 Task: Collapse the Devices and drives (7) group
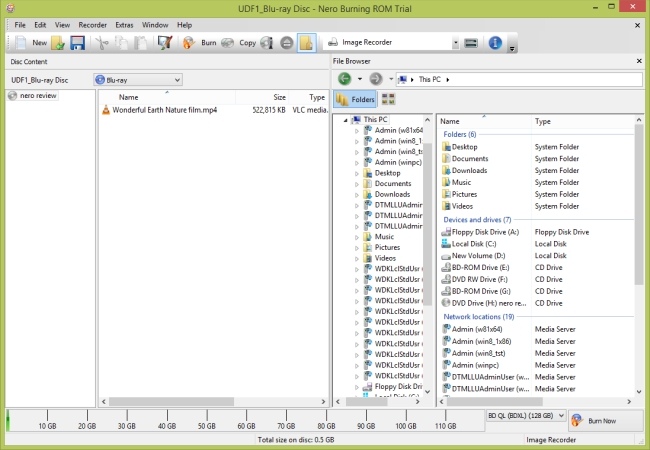pos(477,220)
